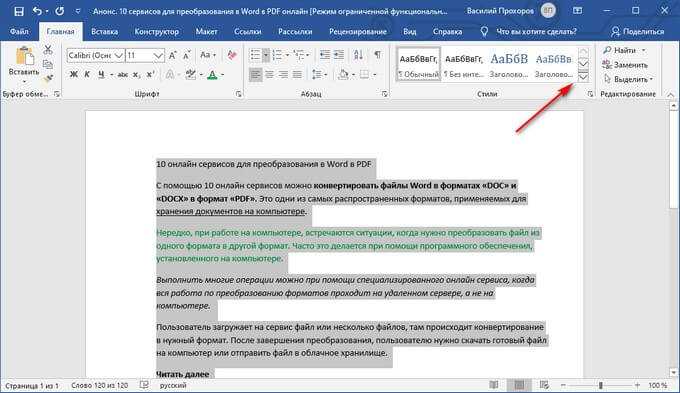The height and width of the screenshot is (393, 680).
Task: Switch to the Вставка tab
Action: (105, 32)
